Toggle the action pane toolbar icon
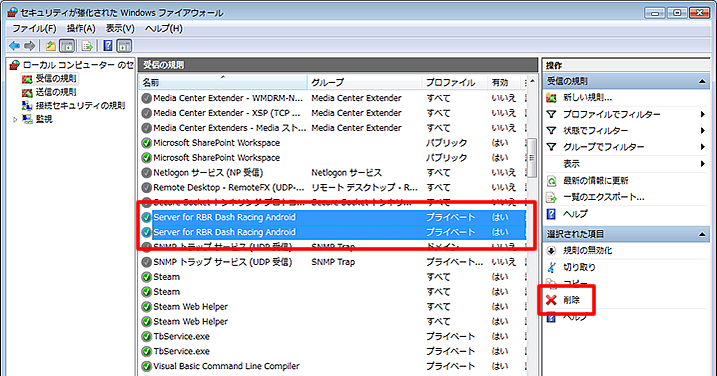 point(124,45)
